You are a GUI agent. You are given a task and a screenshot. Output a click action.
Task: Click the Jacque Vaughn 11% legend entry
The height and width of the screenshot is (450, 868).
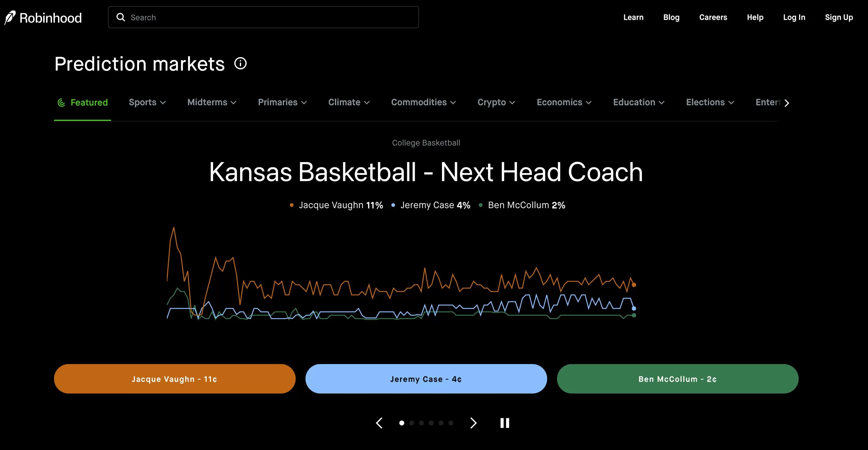[336, 205]
